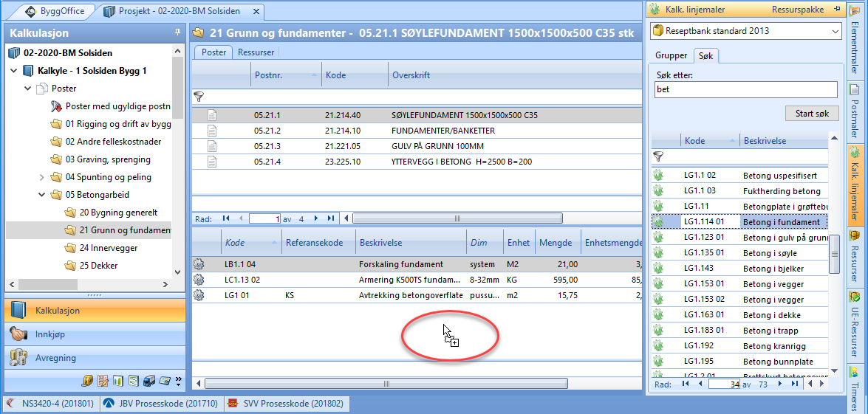Click the filter funnel icon in Poster grid
Image resolution: width=868 pixels, height=414 pixels.
[x=199, y=96]
